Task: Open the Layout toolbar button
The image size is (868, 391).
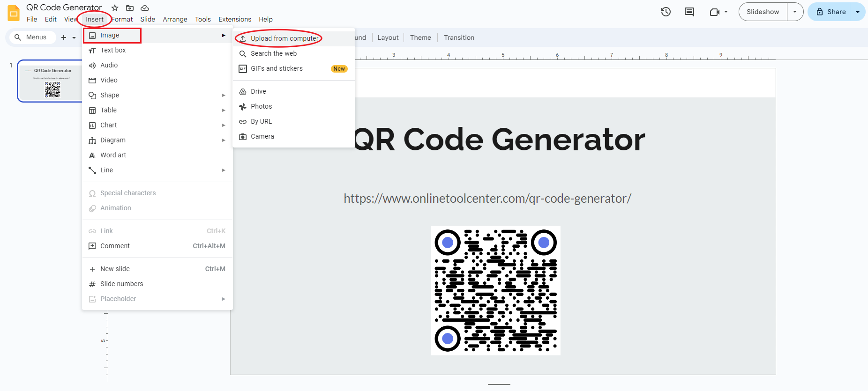Action: [388, 37]
